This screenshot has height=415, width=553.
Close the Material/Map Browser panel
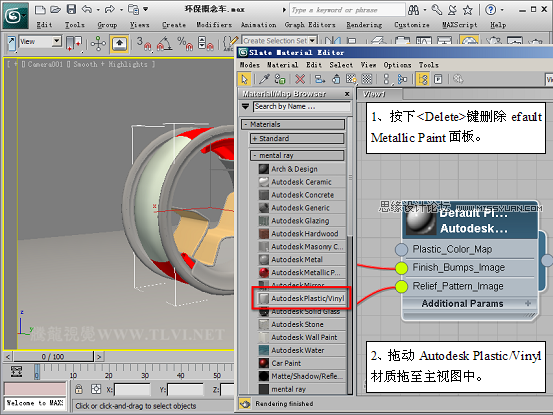[347, 94]
